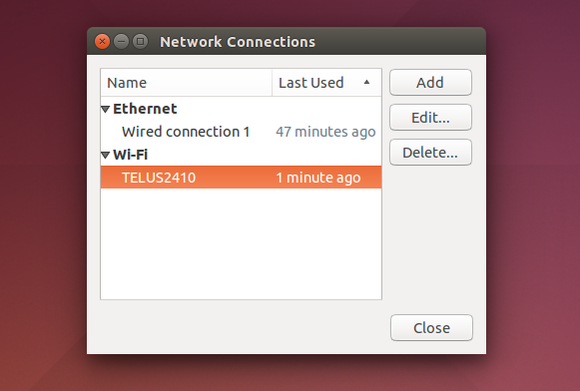The image size is (580, 391).
Task: Collapse the Wi-Fi group triangle
Action: click(105, 155)
